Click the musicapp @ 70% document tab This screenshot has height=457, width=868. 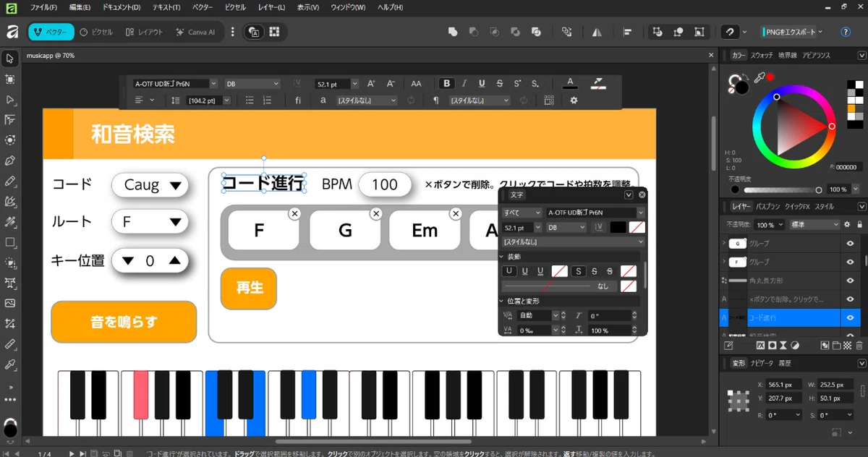(51, 56)
